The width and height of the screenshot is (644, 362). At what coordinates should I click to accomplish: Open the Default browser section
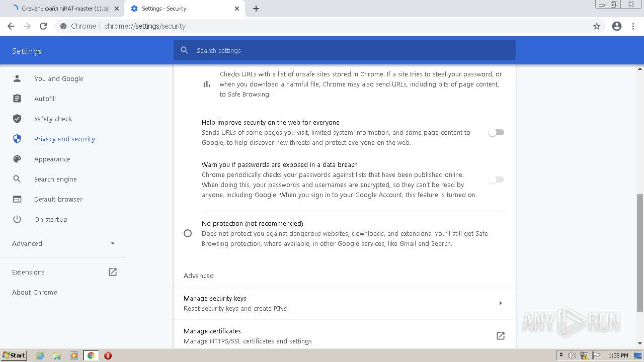[x=58, y=199]
